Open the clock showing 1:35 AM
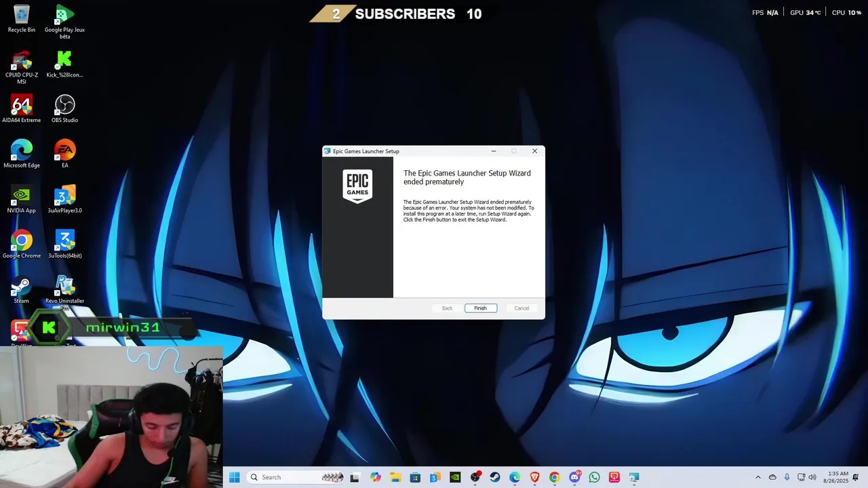This screenshot has width=868, height=488. click(837, 477)
